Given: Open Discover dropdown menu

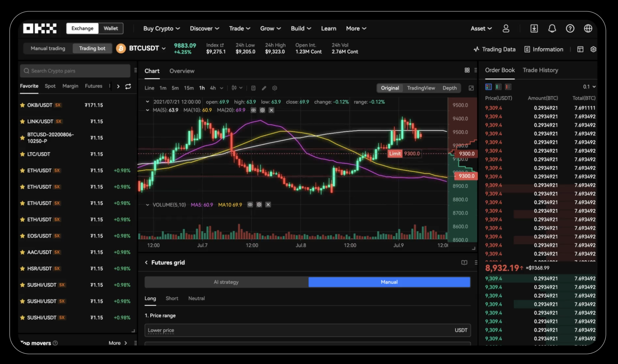Looking at the screenshot, I should coord(204,28).
